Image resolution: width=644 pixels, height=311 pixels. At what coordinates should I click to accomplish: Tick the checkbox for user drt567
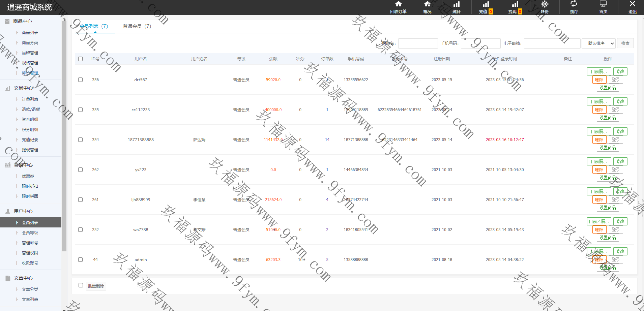(81, 80)
